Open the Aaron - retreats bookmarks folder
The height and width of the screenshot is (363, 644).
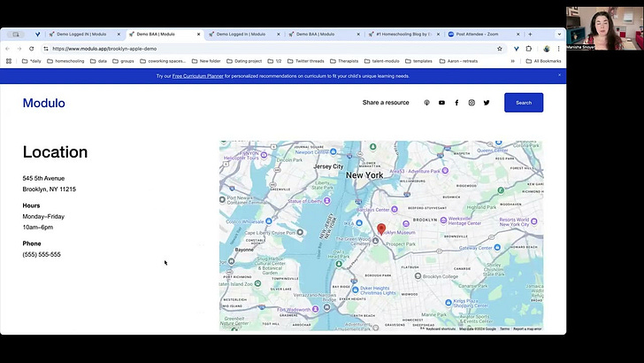(458, 61)
